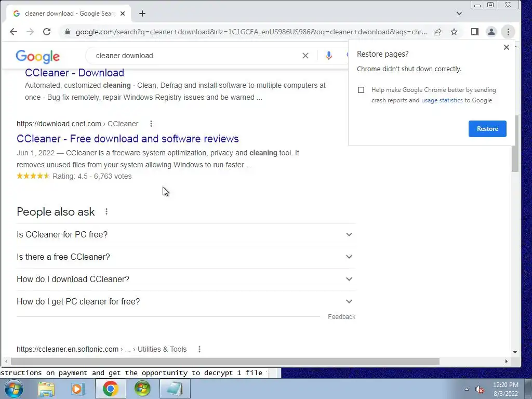
Task: Search by voice microphone icon
Action: coord(328,56)
